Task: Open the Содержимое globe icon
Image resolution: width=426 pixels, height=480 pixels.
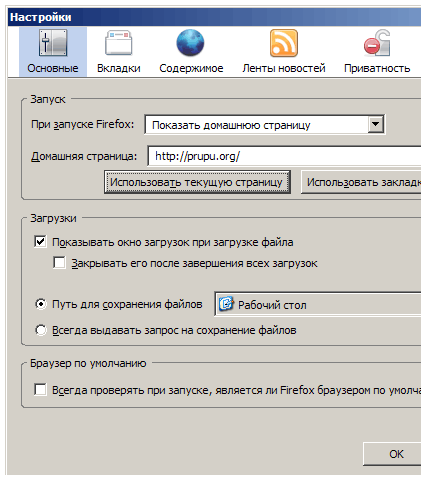Action: pos(190,43)
